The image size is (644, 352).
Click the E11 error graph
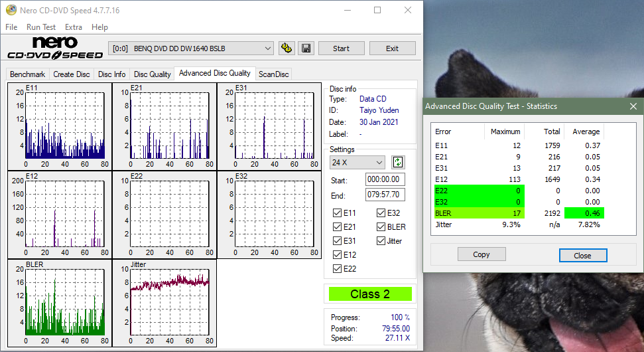pyautogui.click(x=60, y=127)
